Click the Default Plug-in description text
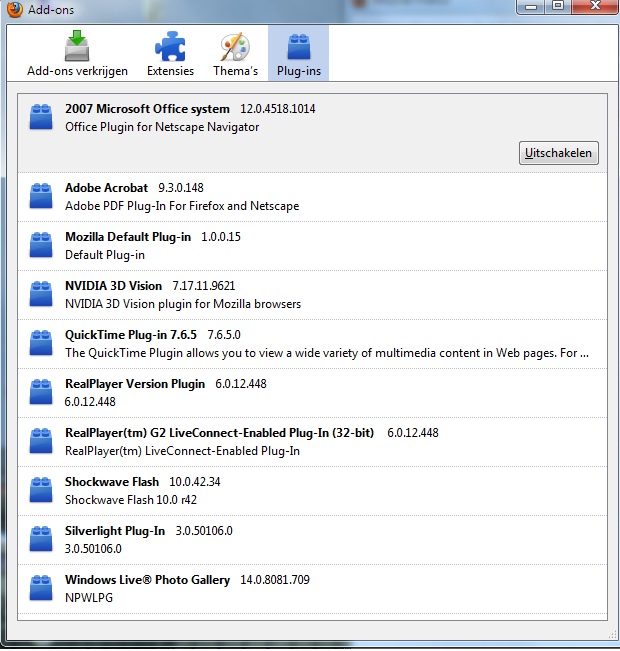The image size is (620, 651). pos(105,255)
